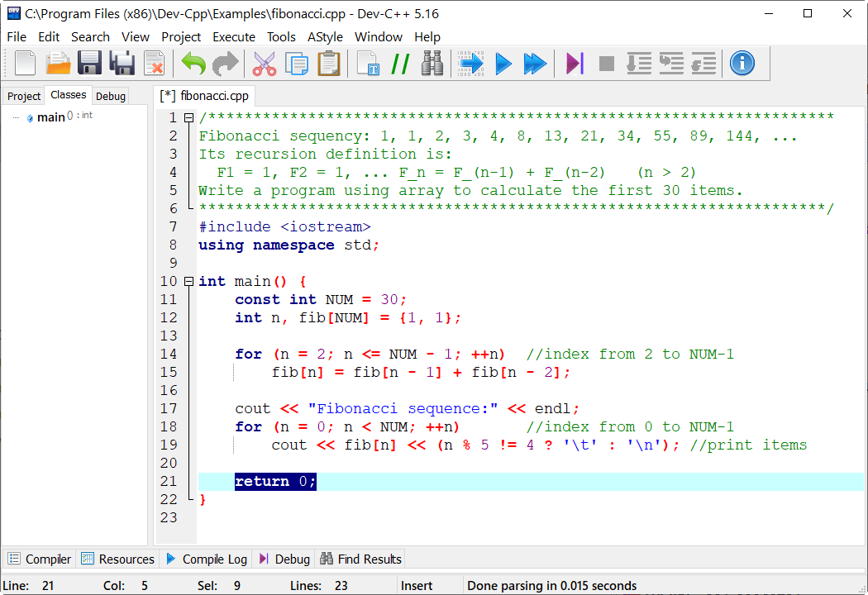Click the blue About info icon
Image resolution: width=868 pixels, height=595 pixels.
(742, 63)
